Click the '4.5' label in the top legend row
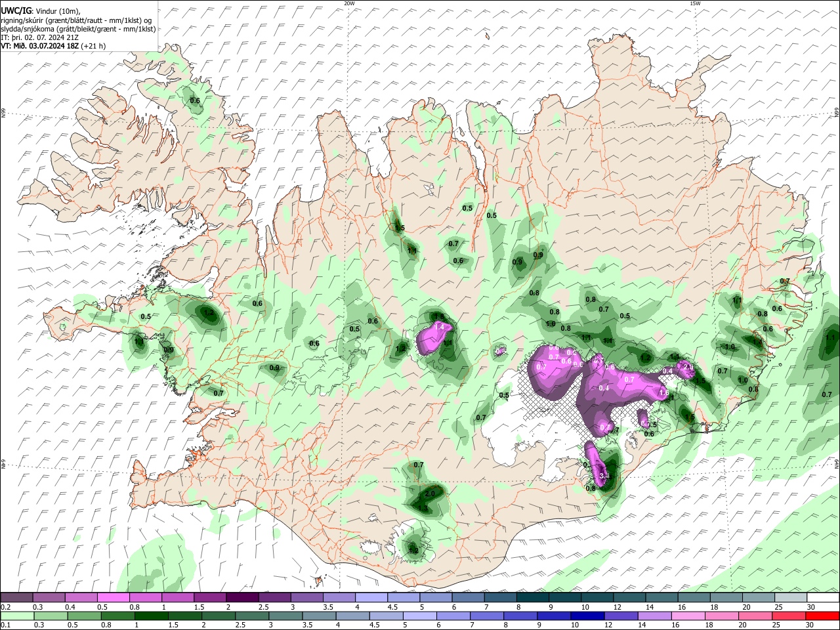Viewport: 840px width, 630px height. pyautogui.click(x=392, y=607)
